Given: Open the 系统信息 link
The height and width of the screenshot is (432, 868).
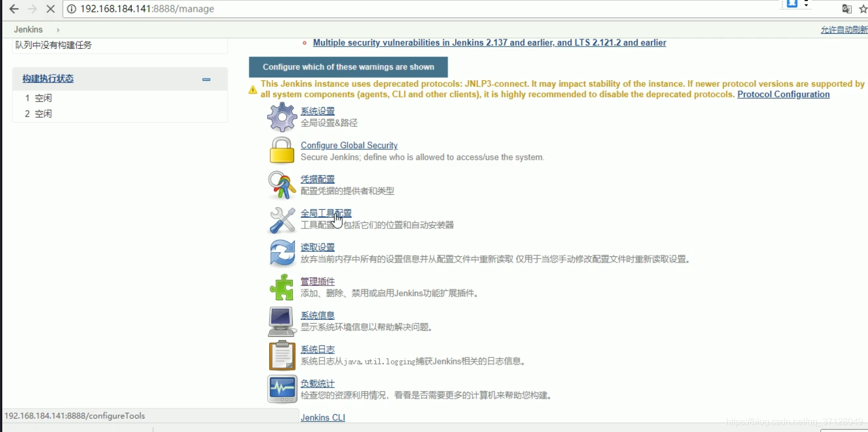Looking at the screenshot, I should (318, 315).
